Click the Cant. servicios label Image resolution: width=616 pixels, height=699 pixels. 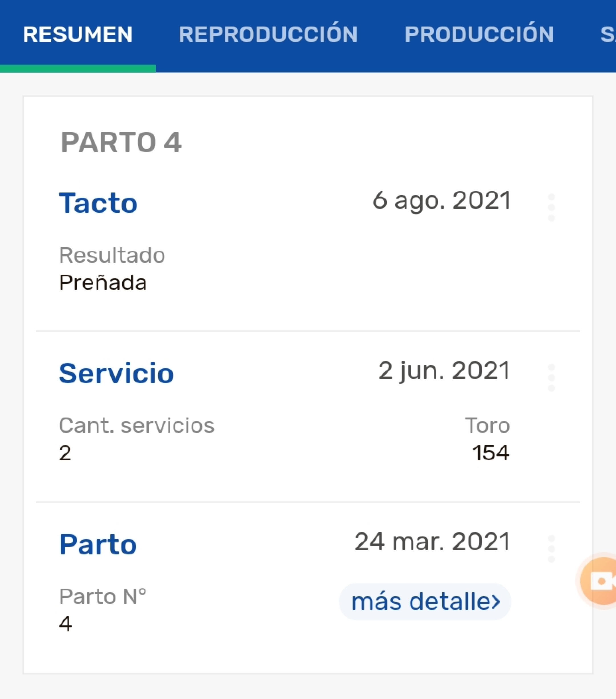[137, 426]
